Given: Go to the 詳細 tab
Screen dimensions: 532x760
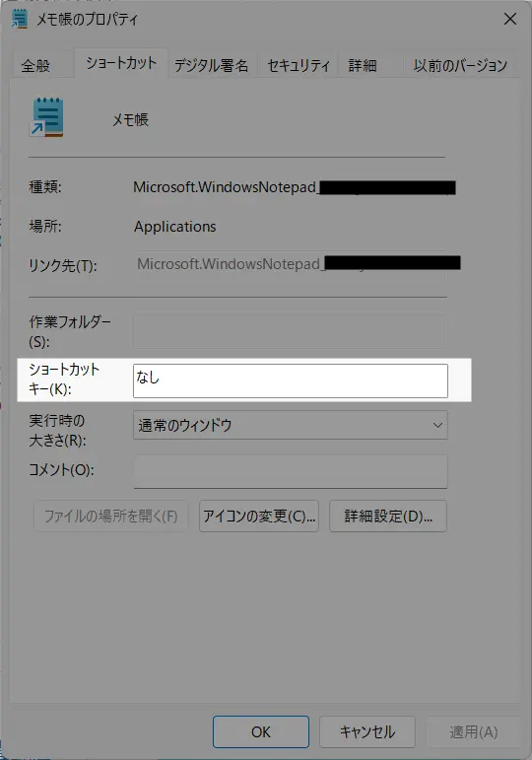Looking at the screenshot, I should tap(363, 65).
